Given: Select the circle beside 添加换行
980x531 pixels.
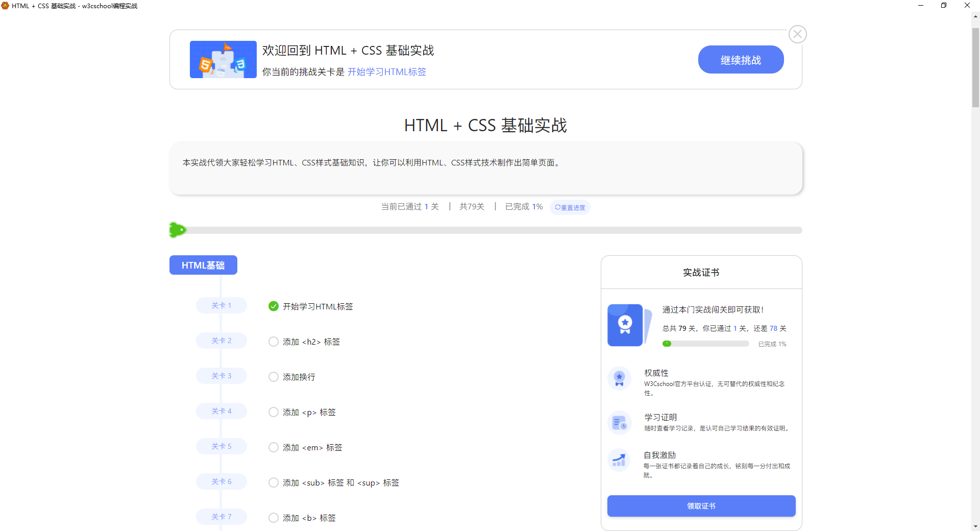Looking at the screenshot, I should (x=274, y=377).
